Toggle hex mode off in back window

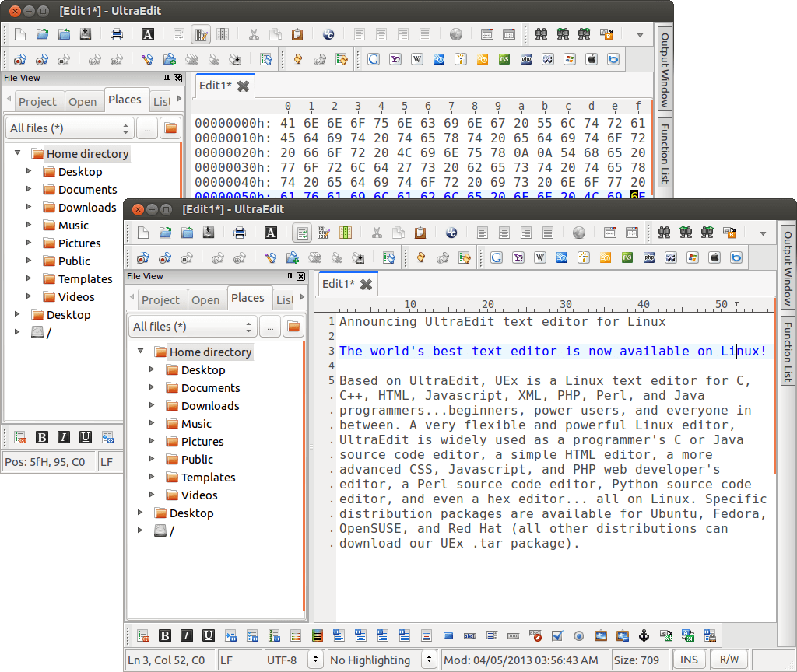201,34
